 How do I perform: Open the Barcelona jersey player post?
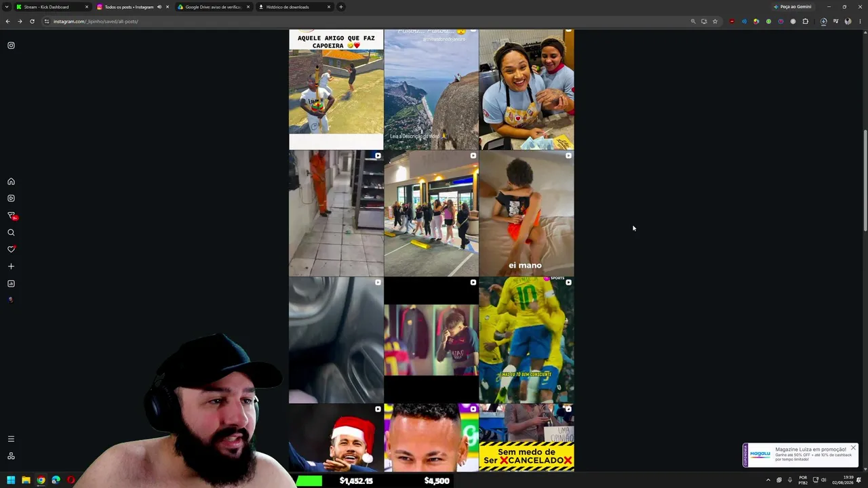point(431,340)
